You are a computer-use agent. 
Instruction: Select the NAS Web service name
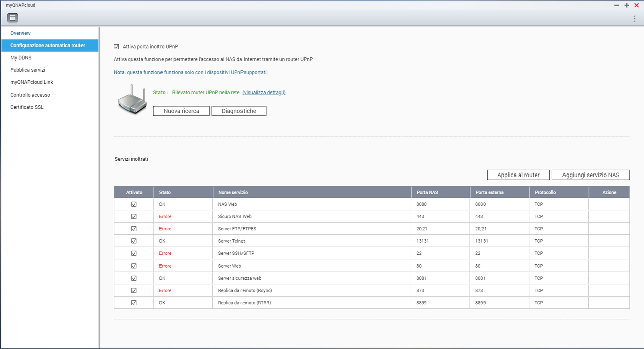tap(227, 204)
